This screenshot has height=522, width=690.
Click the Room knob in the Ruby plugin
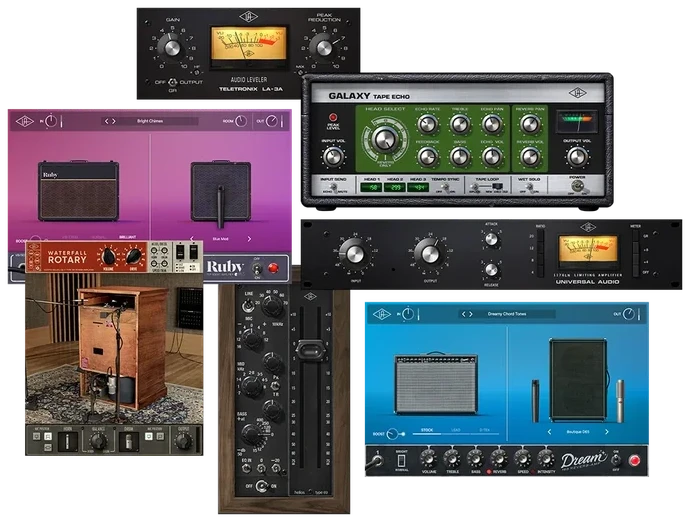[241, 121]
